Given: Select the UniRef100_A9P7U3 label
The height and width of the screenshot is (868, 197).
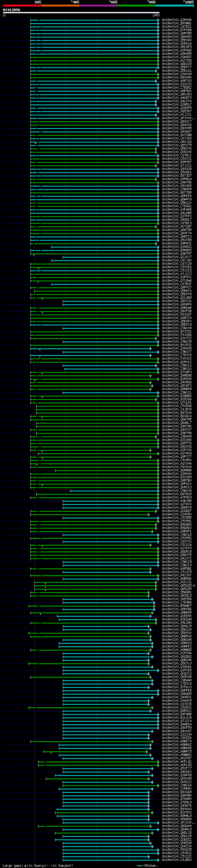Looking at the screenshot, I should [x=177, y=81].
